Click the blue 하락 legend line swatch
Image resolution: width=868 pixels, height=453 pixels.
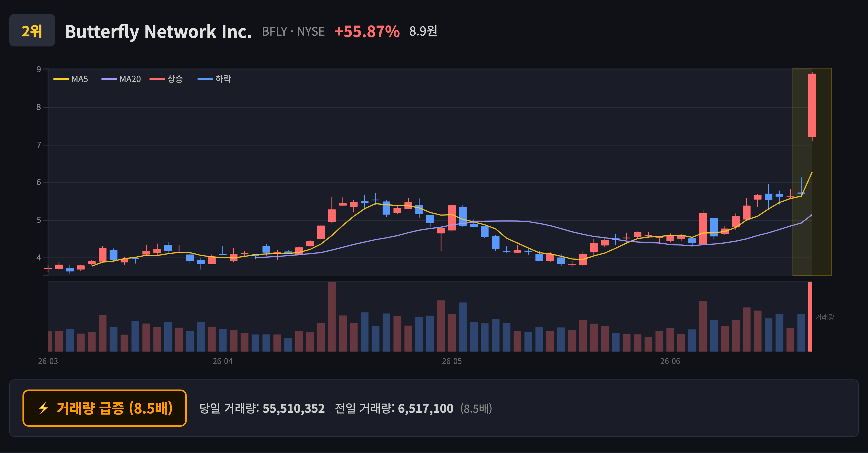coord(205,79)
